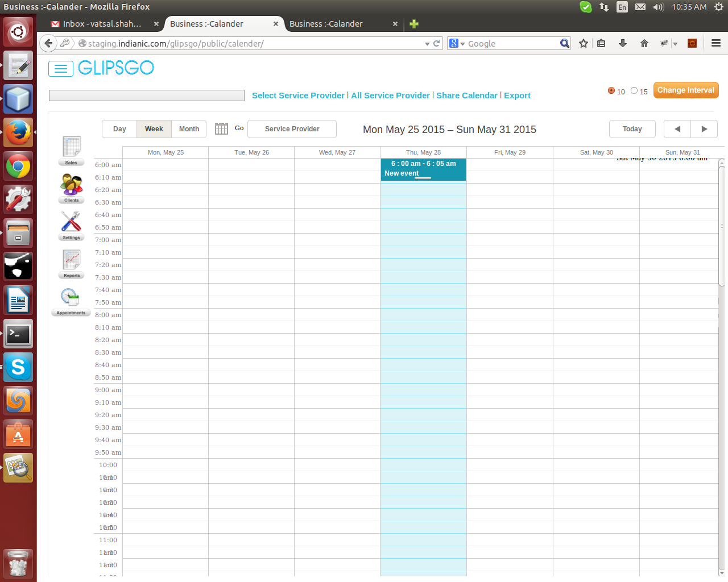Open the Firefox hamburger menu
The height and width of the screenshot is (582, 728).
click(716, 43)
